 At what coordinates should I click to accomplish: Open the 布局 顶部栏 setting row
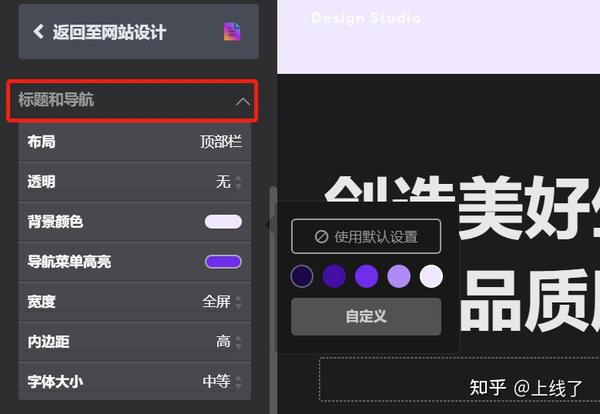click(135, 142)
